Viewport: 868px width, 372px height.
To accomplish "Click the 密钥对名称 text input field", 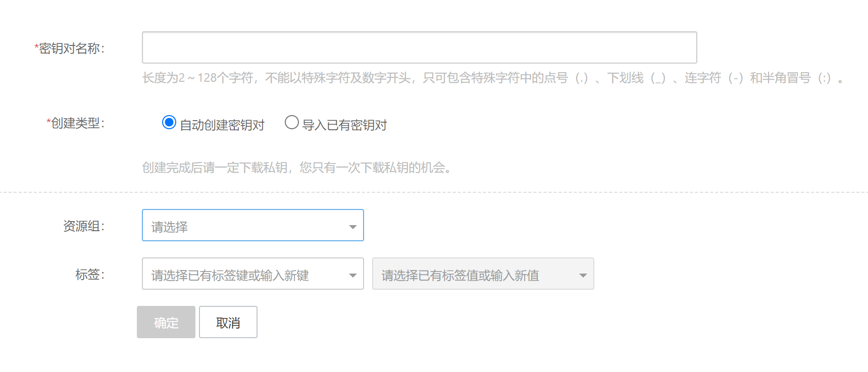I will [419, 47].
